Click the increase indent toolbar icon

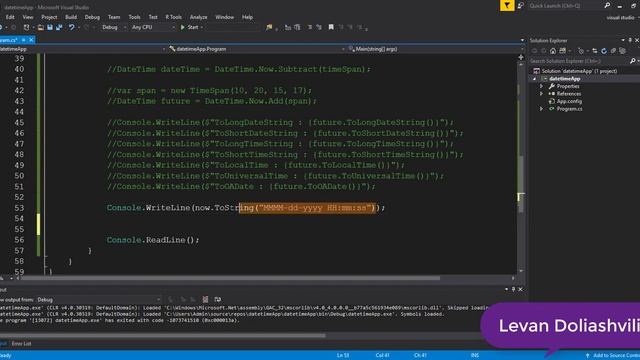coord(297,27)
